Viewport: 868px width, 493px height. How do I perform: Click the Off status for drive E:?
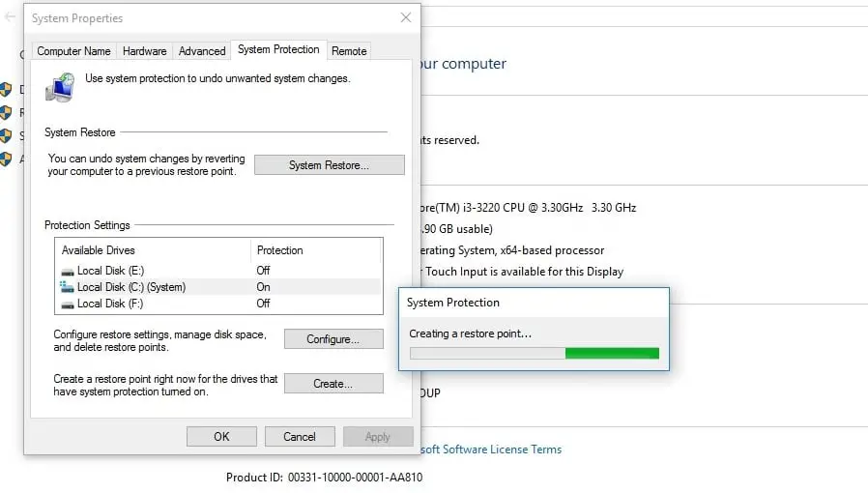263,271
